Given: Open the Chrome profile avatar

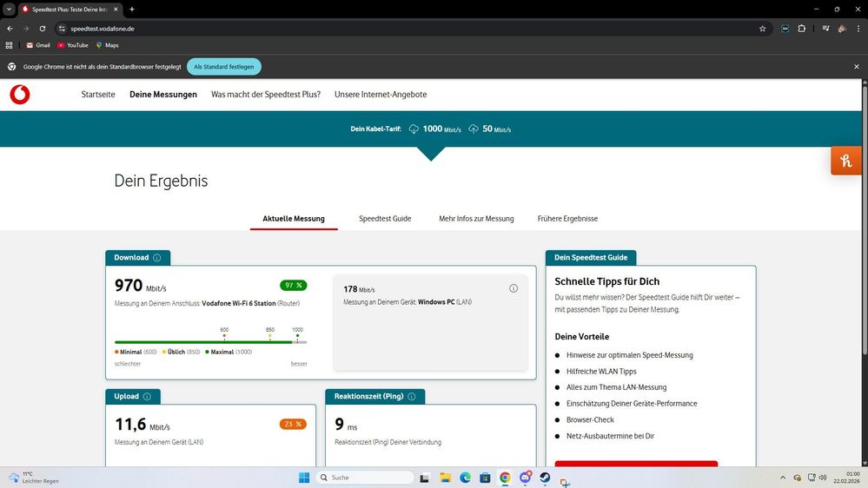Looking at the screenshot, I should click(x=842, y=29).
